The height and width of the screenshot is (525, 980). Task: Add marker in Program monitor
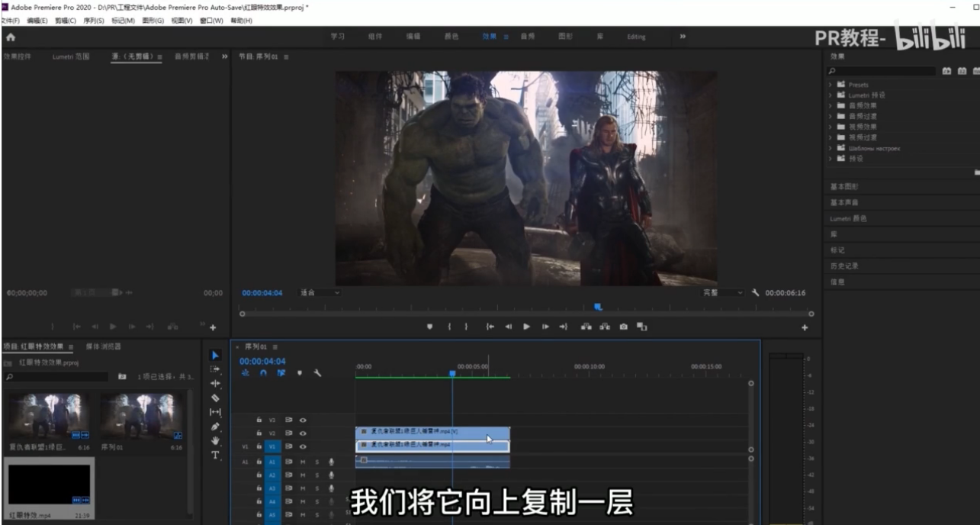pos(429,327)
